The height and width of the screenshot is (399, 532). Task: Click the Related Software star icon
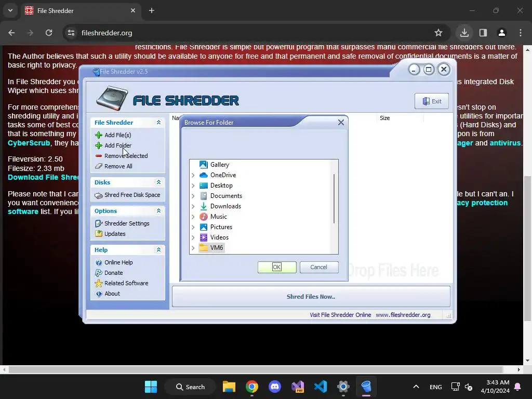pyautogui.click(x=99, y=283)
